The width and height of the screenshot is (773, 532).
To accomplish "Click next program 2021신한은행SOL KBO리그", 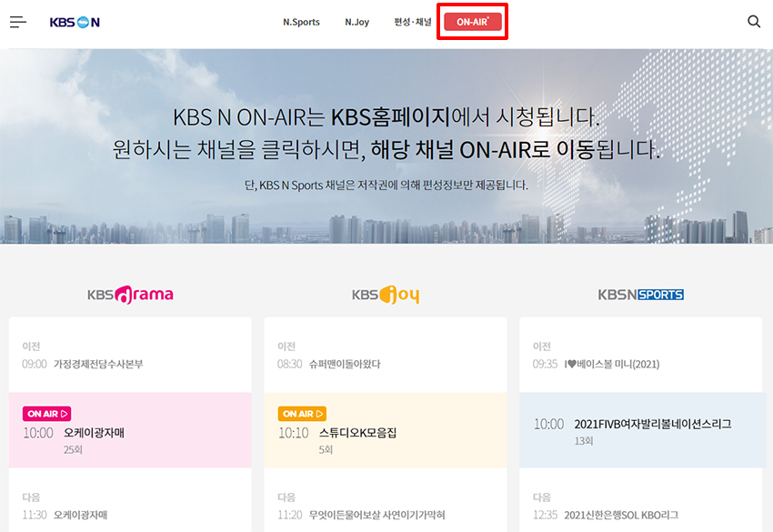I will (x=621, y=516).
